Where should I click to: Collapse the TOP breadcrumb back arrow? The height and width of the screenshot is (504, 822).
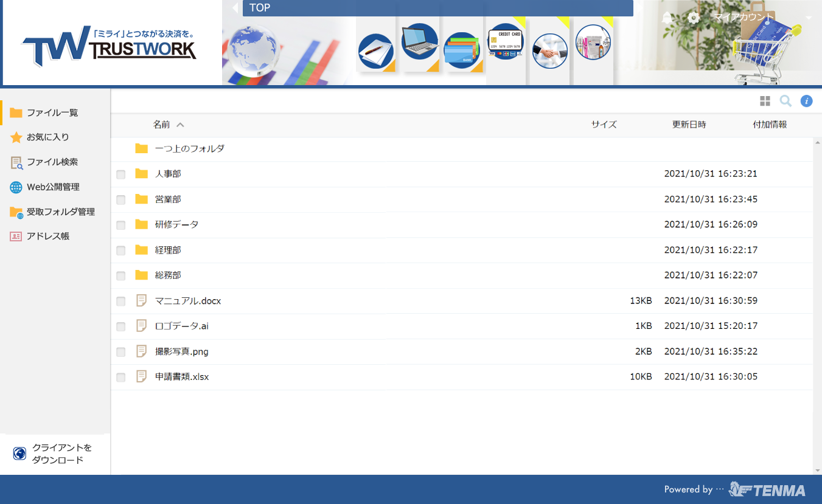(235, 8)
